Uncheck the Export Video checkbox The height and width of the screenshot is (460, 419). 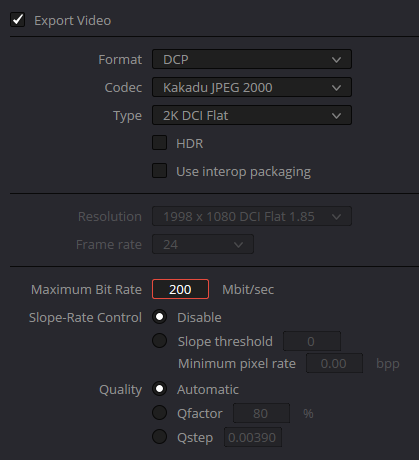click(x=17, y=20)
